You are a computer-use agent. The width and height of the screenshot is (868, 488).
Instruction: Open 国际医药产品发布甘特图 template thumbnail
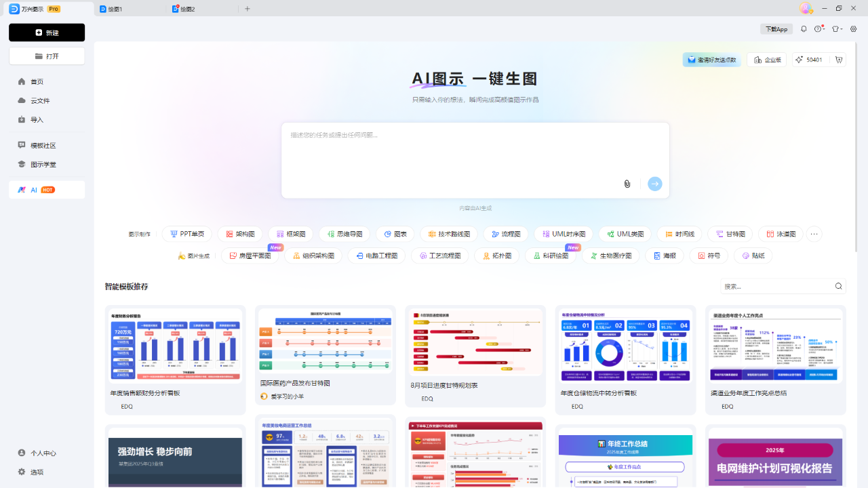click(325, 341)
